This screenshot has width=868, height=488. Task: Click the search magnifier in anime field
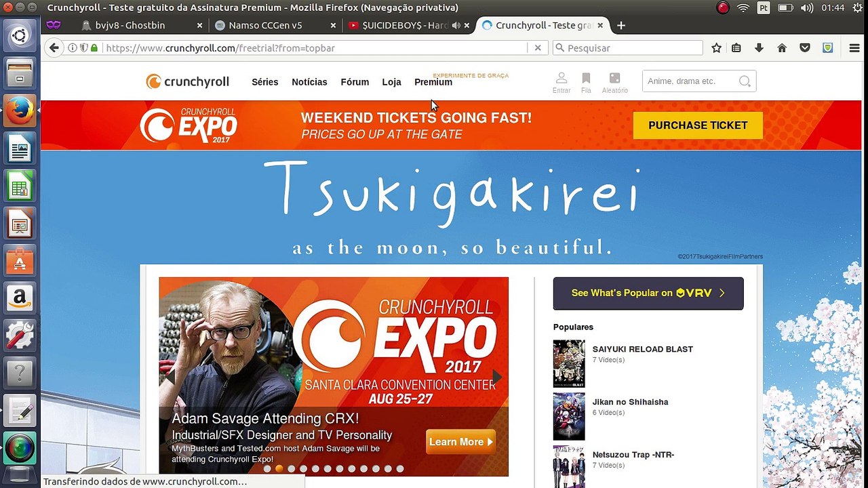(745, 81)
